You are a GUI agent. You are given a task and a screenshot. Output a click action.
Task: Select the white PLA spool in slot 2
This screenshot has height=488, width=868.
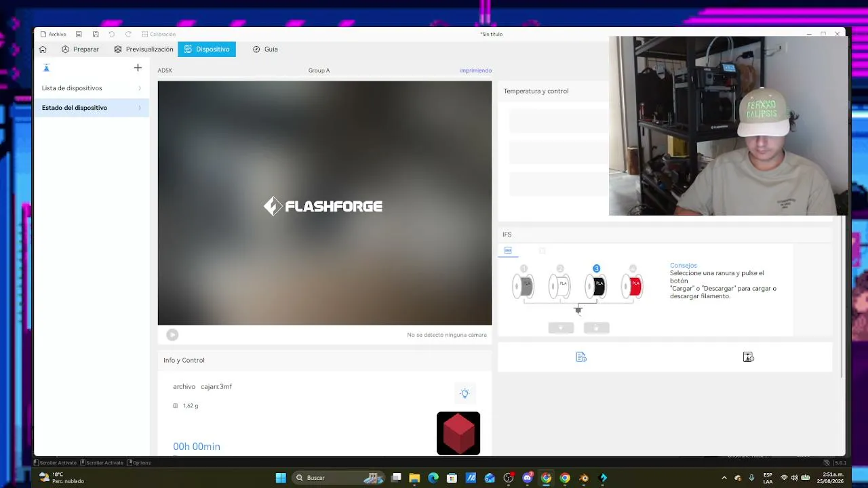[560, 286]
